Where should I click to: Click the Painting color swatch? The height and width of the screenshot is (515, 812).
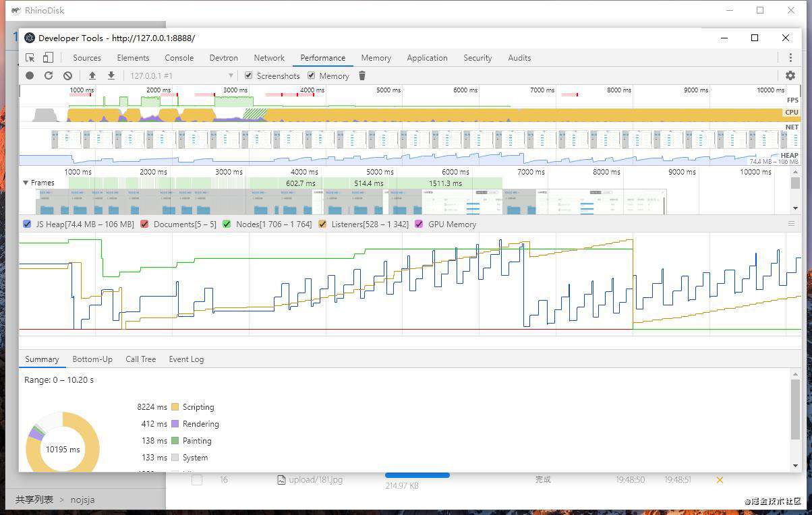tap(175, 441)
